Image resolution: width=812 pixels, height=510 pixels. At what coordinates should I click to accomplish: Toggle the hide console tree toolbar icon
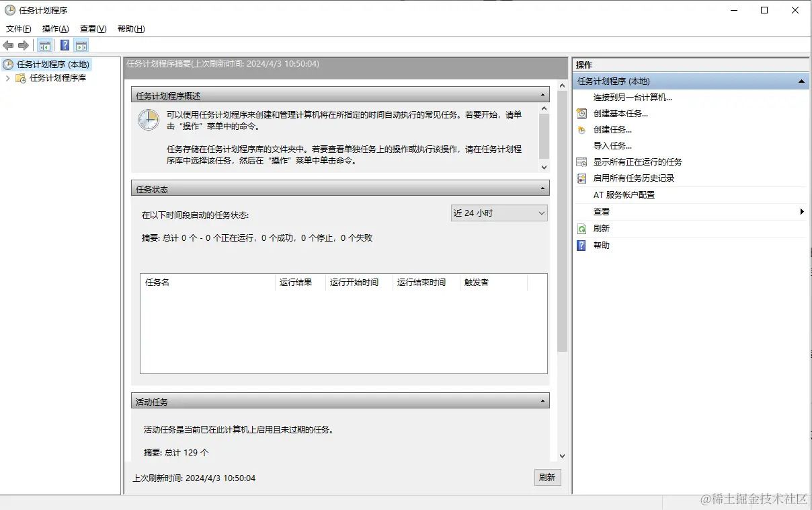[44, 45]
